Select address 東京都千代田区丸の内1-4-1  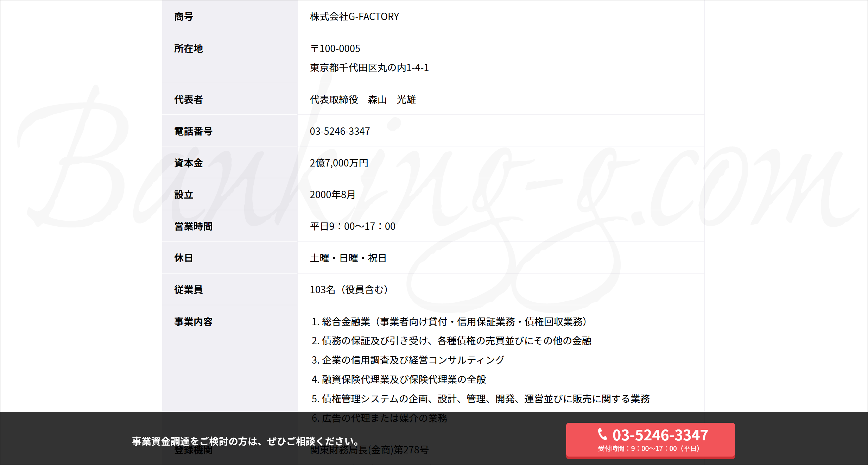pos(369,68)
